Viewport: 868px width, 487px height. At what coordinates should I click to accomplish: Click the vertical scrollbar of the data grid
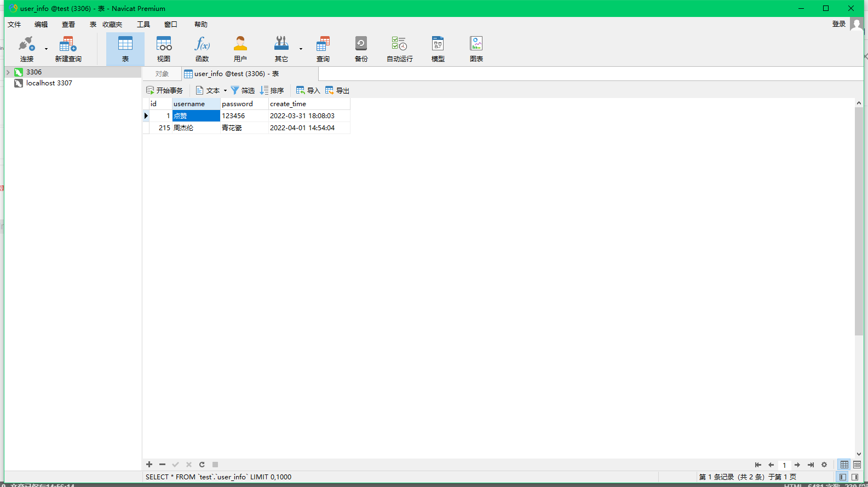(x=859, y=219)
